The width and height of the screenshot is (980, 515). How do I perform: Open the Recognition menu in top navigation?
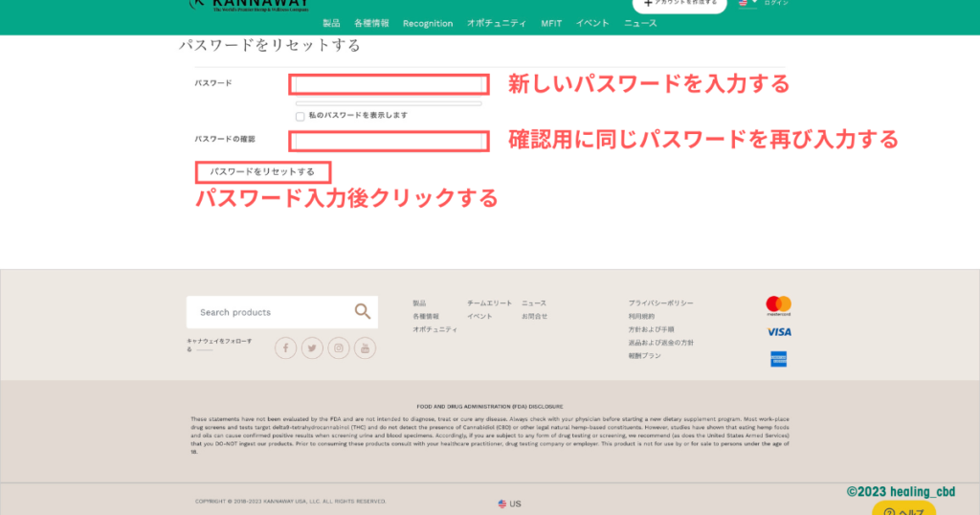pos(428,23)
